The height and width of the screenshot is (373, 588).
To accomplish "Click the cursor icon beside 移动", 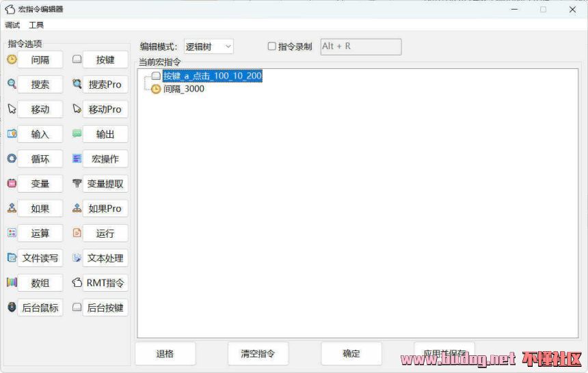I will (12, 109).
